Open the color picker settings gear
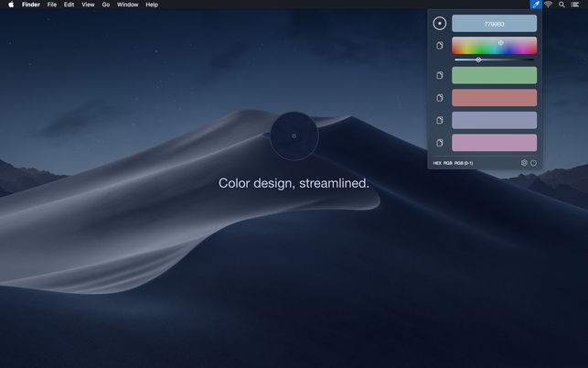The width and height of the screenshot is (588, 368). [524, 163]
